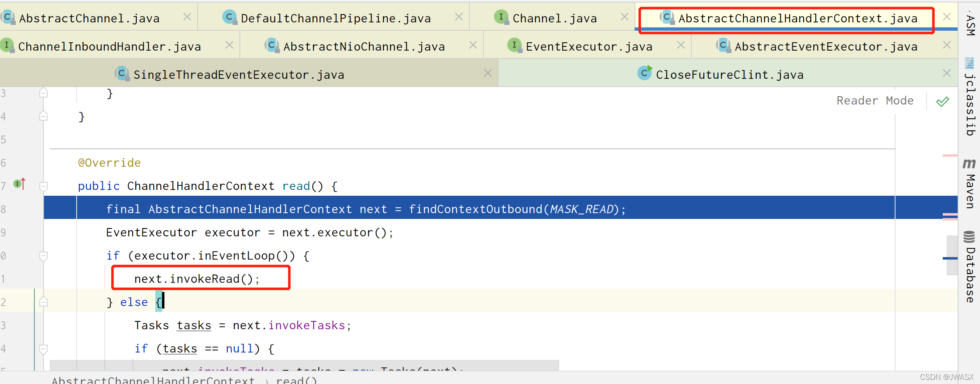Click next.invokeRead() statement

tap(197, 279)
